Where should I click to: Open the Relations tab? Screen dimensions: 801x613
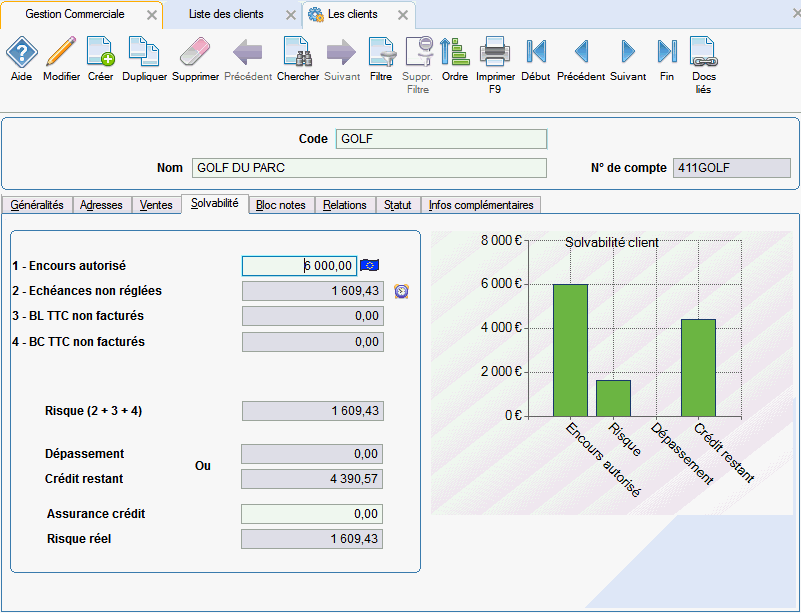(x=345, y=205)
